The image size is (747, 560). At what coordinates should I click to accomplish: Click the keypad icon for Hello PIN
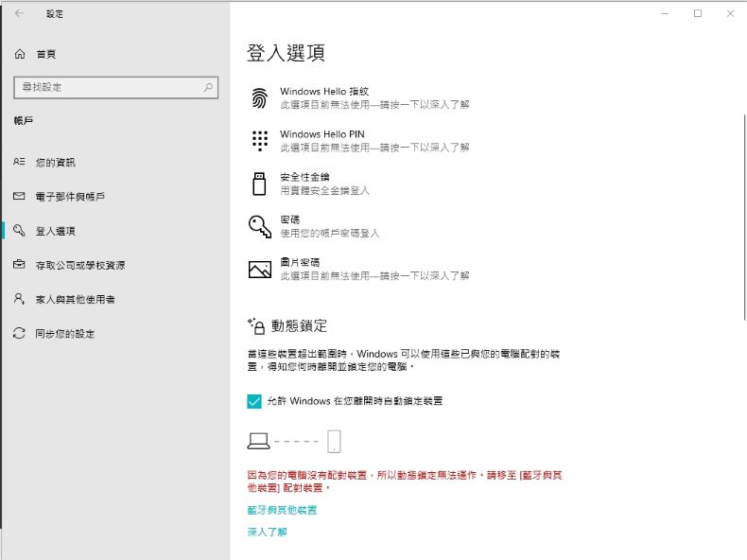pyautogui.click(x=260, y=141)
